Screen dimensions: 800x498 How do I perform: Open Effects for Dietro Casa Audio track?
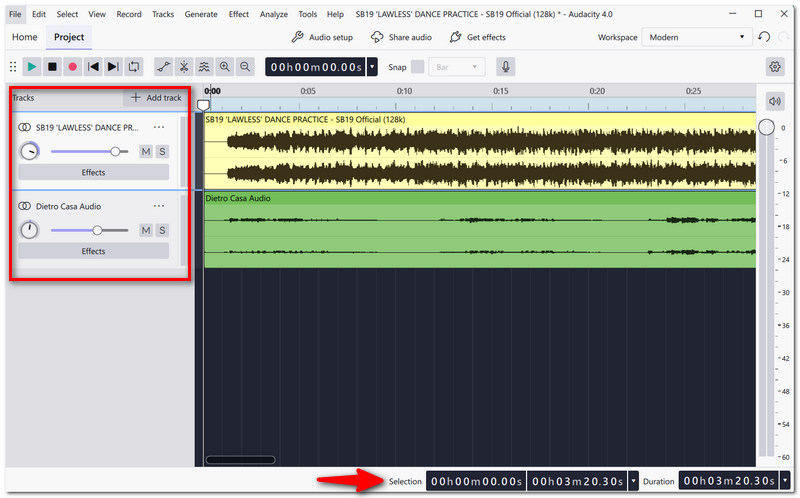[93, 251]
